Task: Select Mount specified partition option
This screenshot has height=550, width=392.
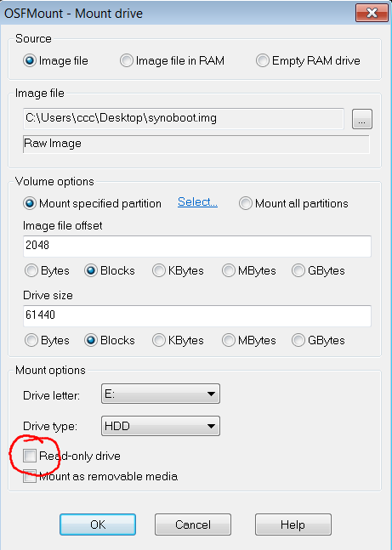Action: (92, 203)
